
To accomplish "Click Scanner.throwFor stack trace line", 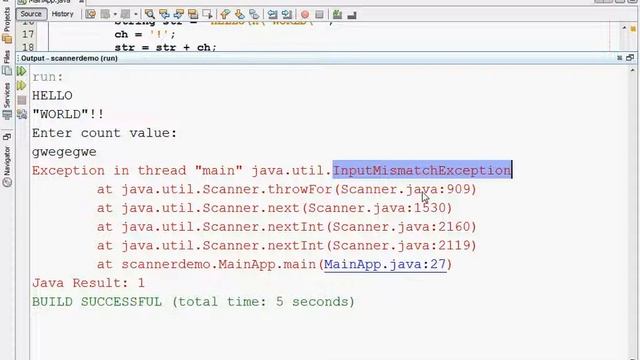I will click(x=287, y=189).
